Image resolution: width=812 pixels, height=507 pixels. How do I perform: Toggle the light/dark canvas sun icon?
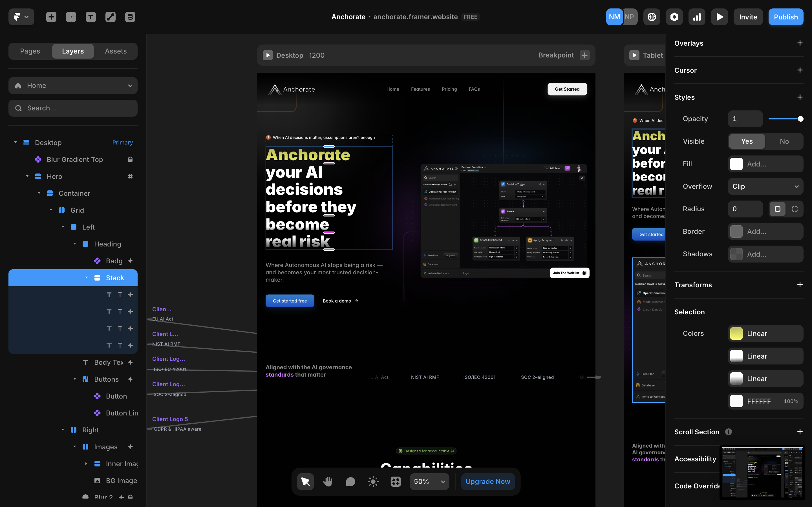coord(373,482)
